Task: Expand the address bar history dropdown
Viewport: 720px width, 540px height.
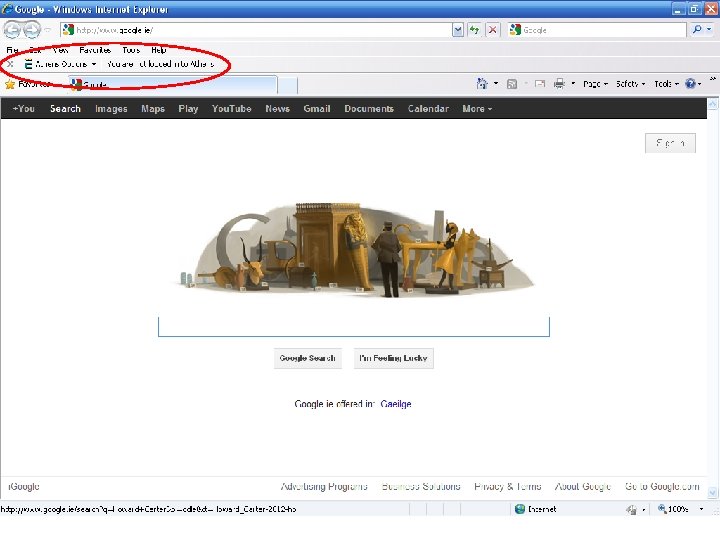Action: [457, 30]
